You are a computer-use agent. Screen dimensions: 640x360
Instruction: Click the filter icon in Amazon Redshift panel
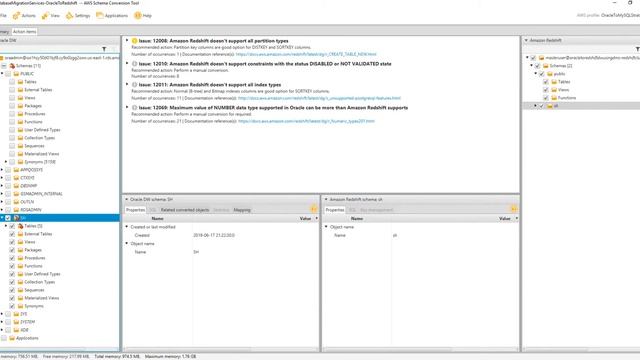click(x=638, y=49)
